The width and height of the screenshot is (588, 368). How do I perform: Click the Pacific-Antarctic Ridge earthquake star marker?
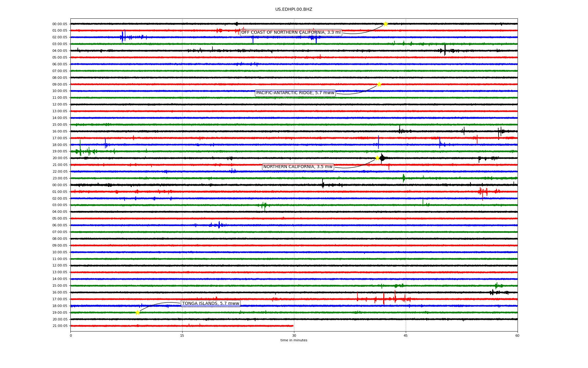[379, 84]
